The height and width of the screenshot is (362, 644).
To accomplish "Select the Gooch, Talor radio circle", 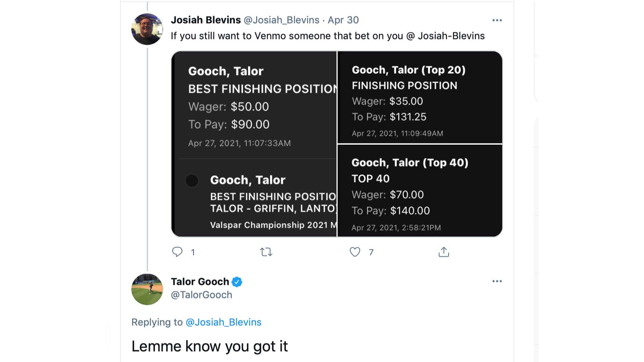I will coord(192,181).
